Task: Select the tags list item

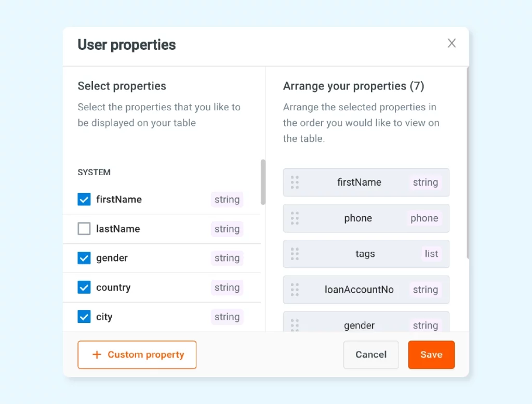Action: (366, 254)
